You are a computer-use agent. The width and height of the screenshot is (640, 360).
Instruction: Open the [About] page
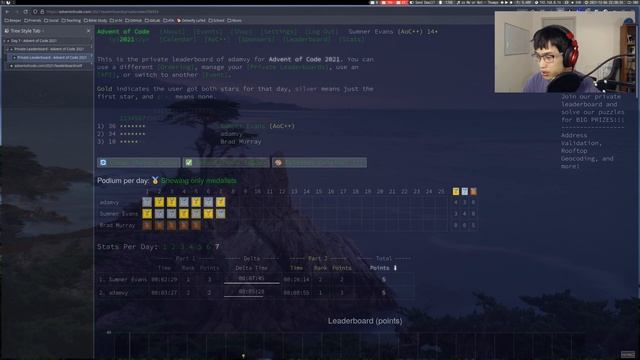(x=172, y=31)
